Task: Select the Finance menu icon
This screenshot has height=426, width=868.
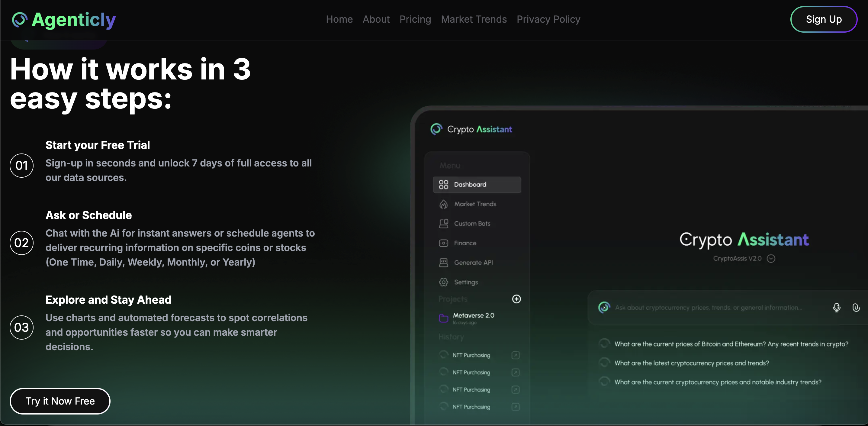Action: coord(443,243)
